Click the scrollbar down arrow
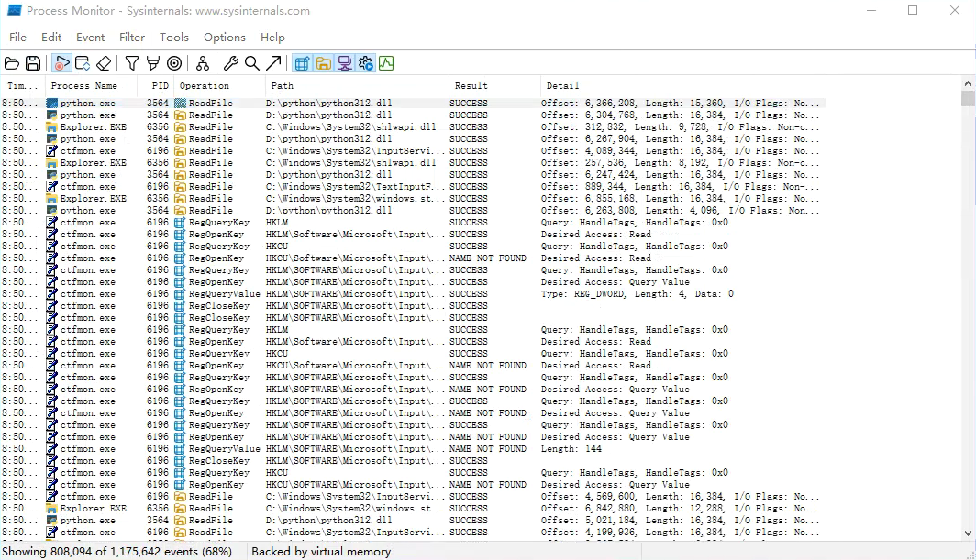This screenshot has height=560, width=976. tap(968, 533)
